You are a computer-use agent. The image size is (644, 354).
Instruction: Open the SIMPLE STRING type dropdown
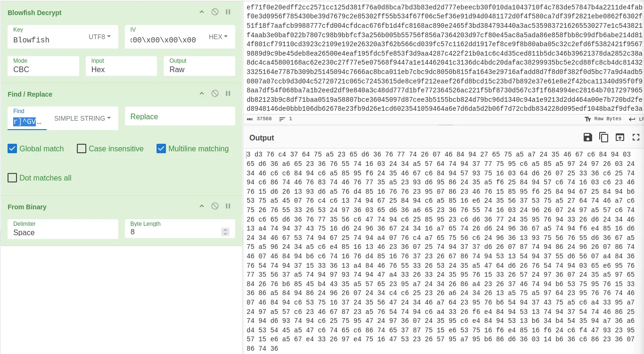83,118
